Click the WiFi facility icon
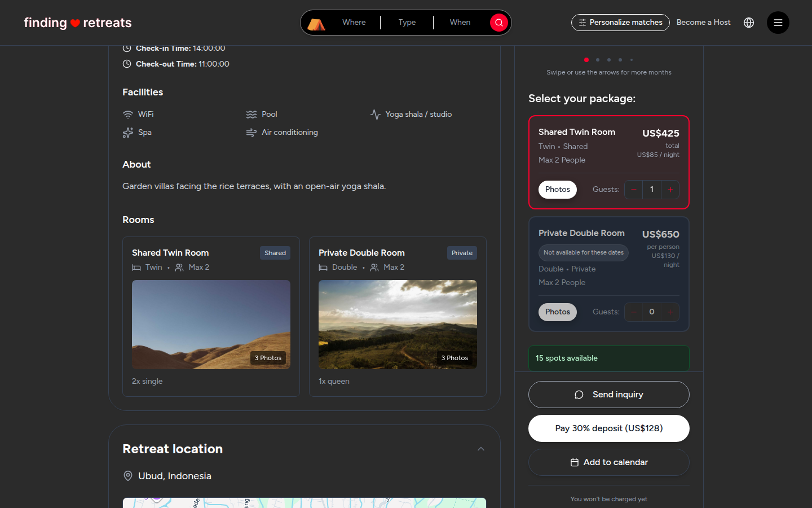The image size is (812, 508). coord(128,115)
